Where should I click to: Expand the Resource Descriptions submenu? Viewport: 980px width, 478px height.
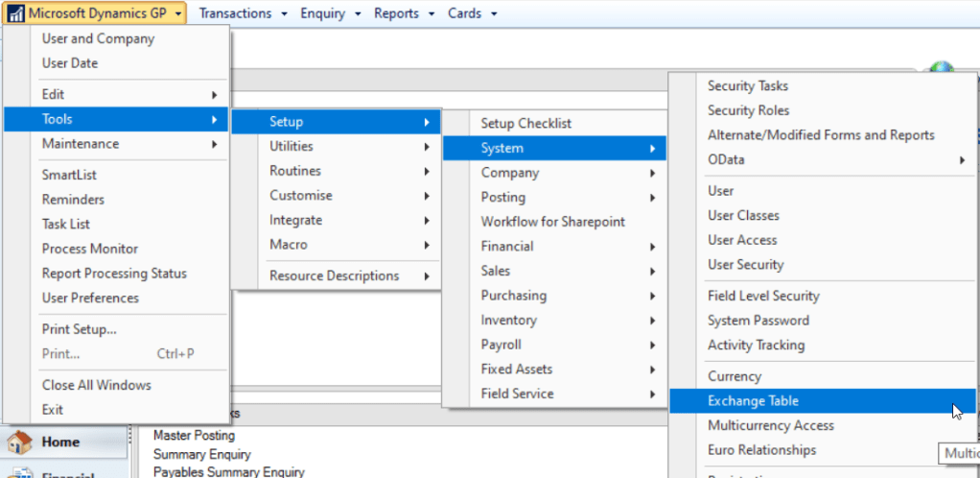[x=335, y=275]
